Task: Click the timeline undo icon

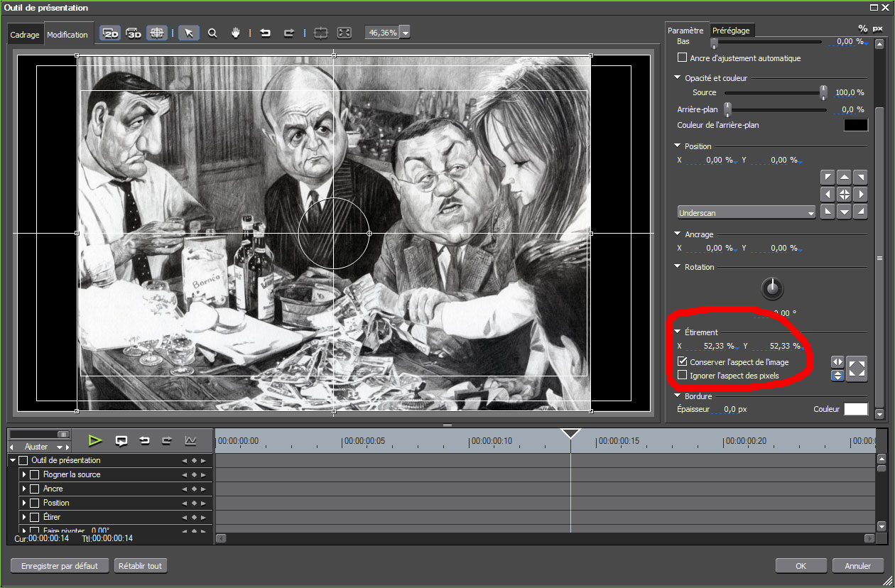Action: click(x=144, y=440)
